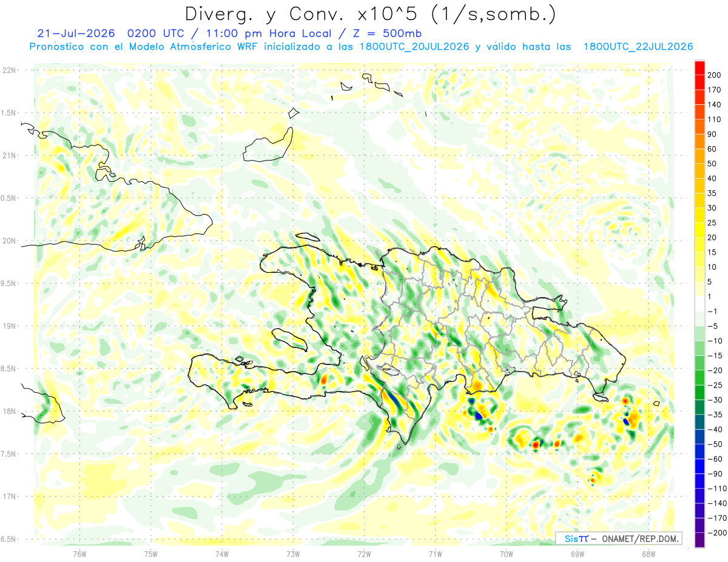Select the 69W longitude label
The image size is (728, 562).
577,554
